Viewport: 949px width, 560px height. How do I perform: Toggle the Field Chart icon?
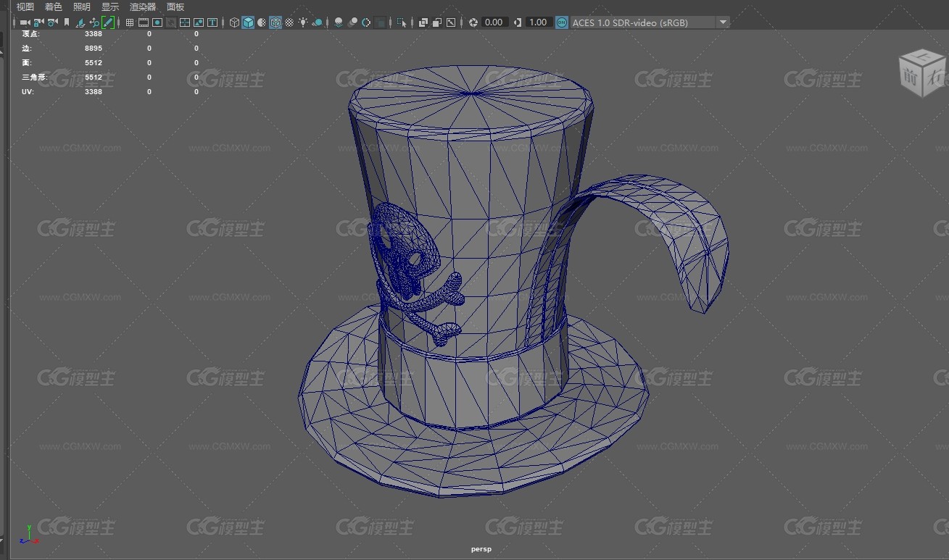(186, 22)
